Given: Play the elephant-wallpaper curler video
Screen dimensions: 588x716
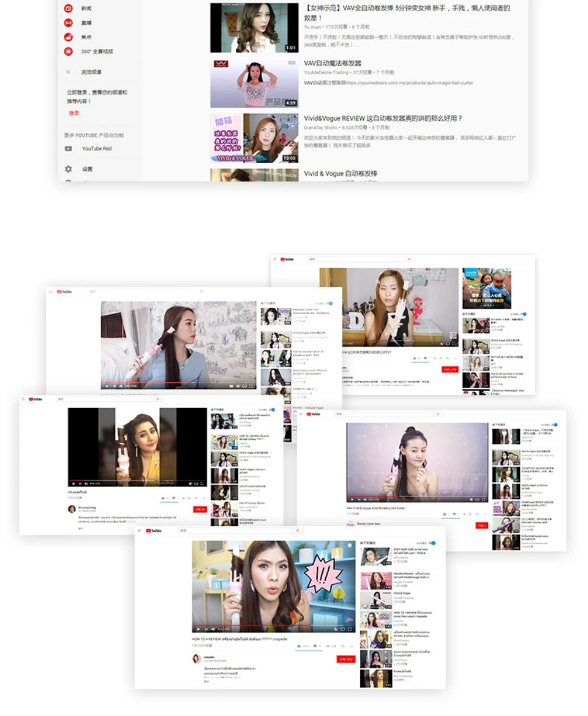Looking at the screenshot, I should (x=107, y=386).
